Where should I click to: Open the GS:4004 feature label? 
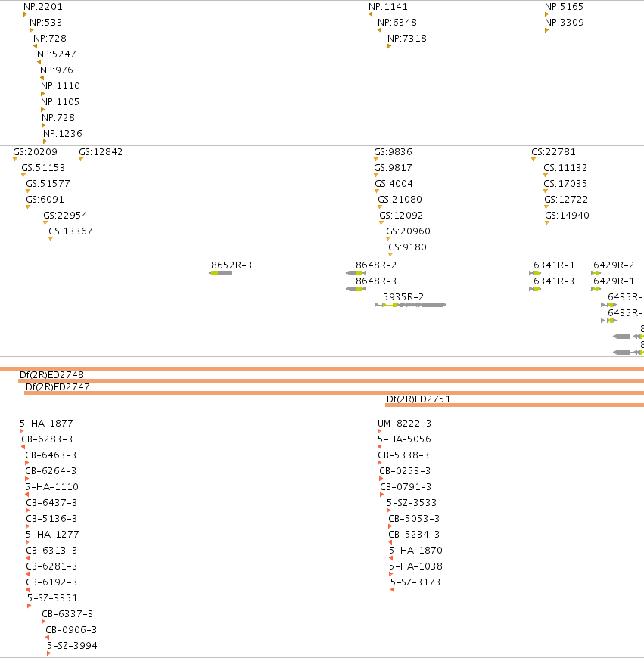coord(394,184)
